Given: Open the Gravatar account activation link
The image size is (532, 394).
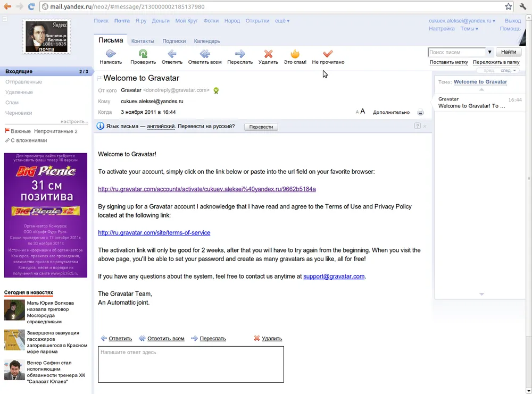Looking at the screenshot, I should click(207, 189).
